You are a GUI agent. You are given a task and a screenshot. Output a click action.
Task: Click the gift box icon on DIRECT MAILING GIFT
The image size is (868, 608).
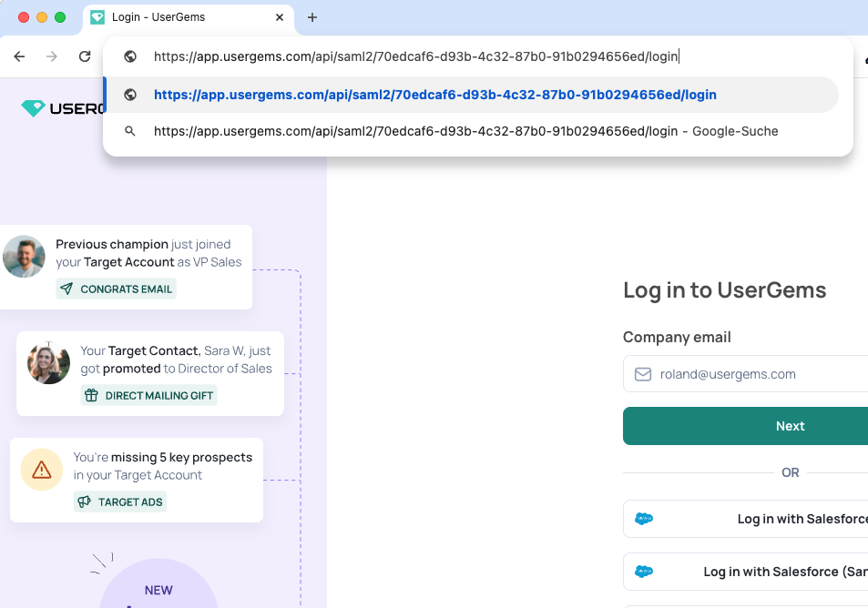91,395
